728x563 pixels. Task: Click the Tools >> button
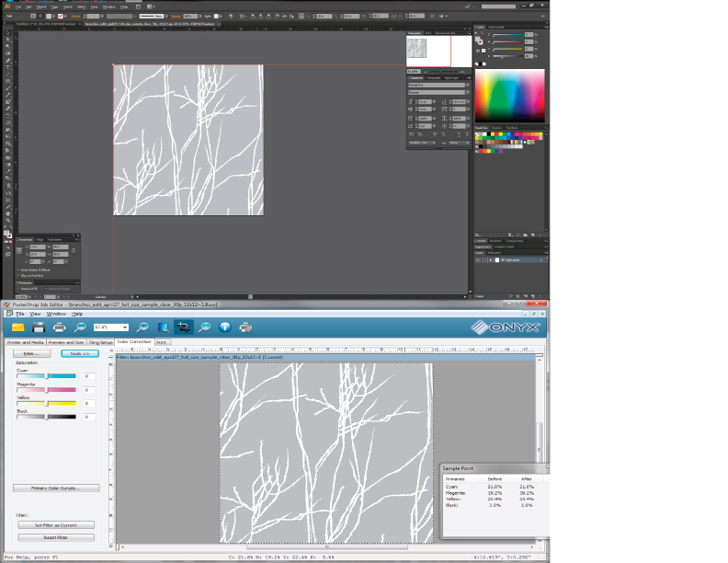click(x=80, y=353)
